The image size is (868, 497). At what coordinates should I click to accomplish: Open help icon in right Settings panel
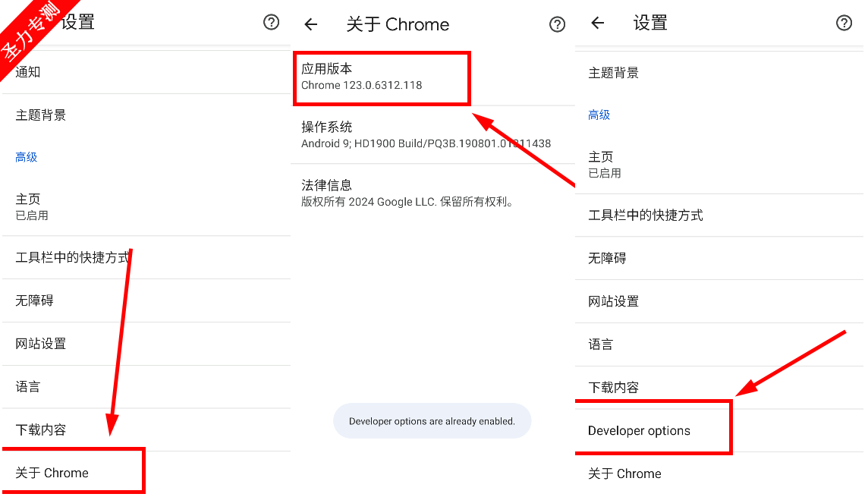pos(844,23)
